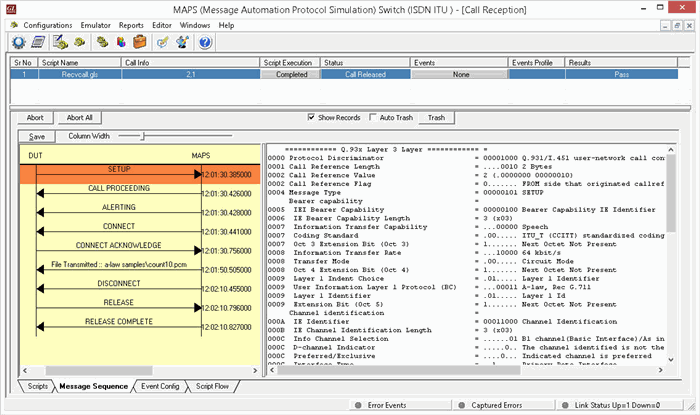The width and height of the screenshot is (700, 415).
Task: Click the blue brush profile editor icon
Action: (182, 42)
